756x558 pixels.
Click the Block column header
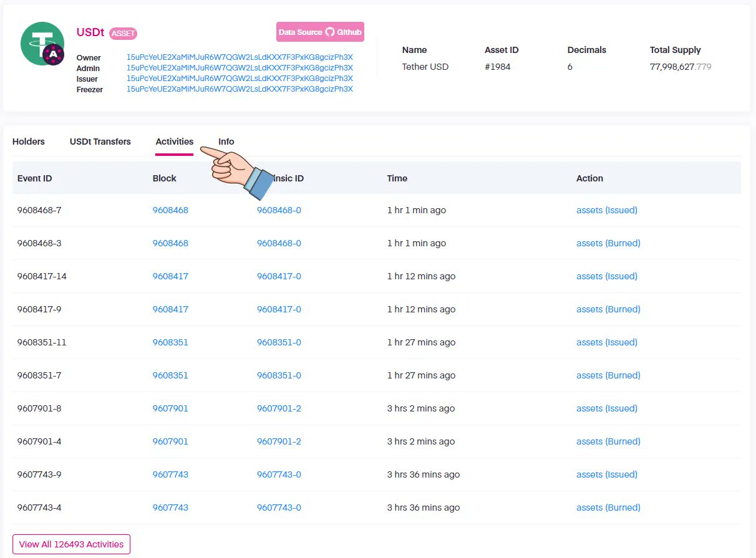pos(165,178)
